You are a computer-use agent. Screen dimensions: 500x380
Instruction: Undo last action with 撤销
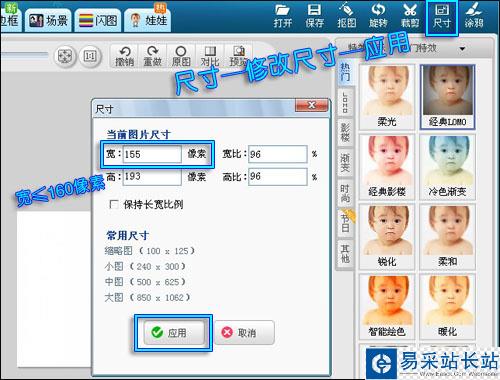(x=124, y=56)
